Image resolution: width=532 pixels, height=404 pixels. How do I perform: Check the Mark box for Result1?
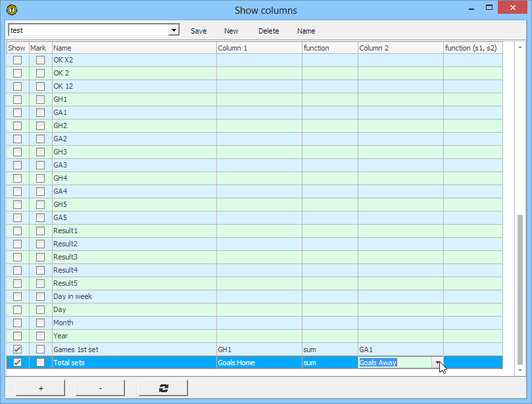click(x=41, y=231)
